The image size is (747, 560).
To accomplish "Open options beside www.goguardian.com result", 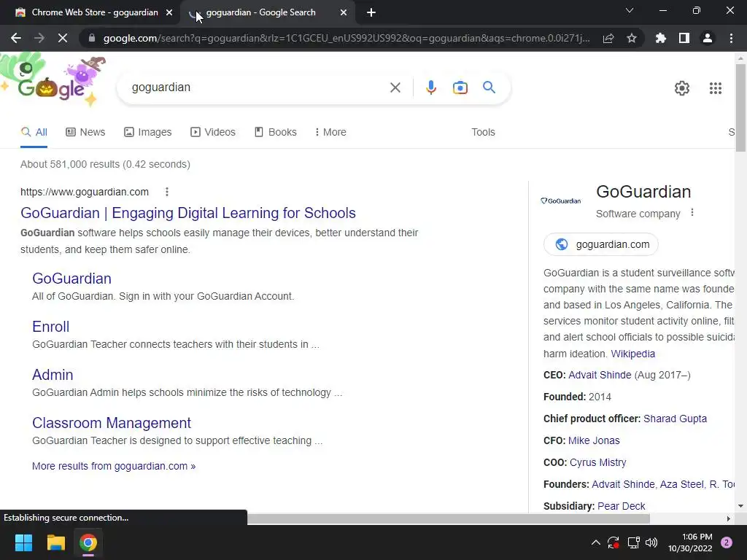I will [167, 192].
